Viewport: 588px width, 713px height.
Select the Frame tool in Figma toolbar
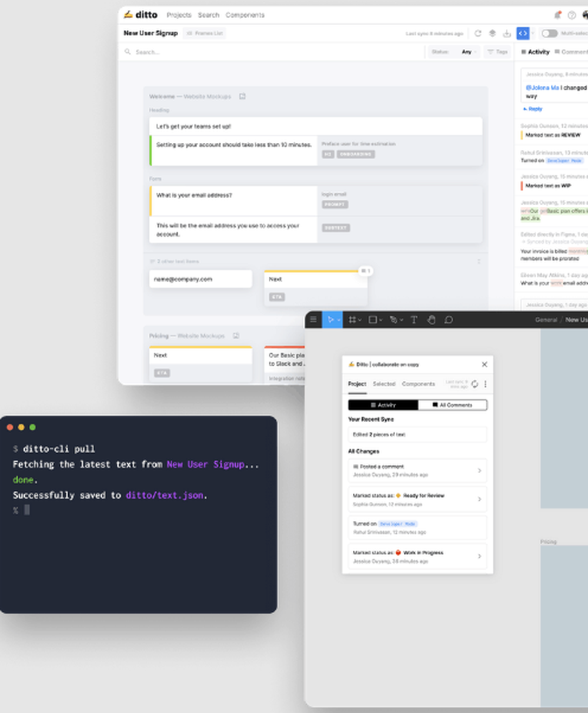point(352,319)
